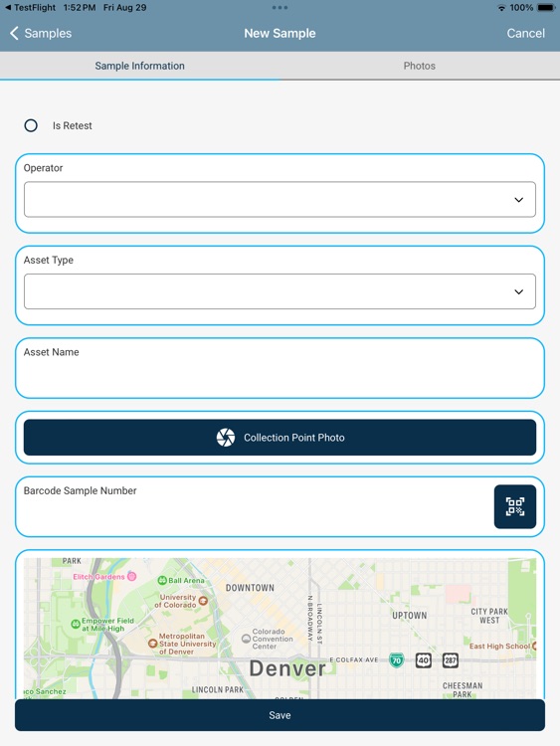Go back to Samples
Image resolution: width=560 pixels, height=746 pixels.
(41, 33)
